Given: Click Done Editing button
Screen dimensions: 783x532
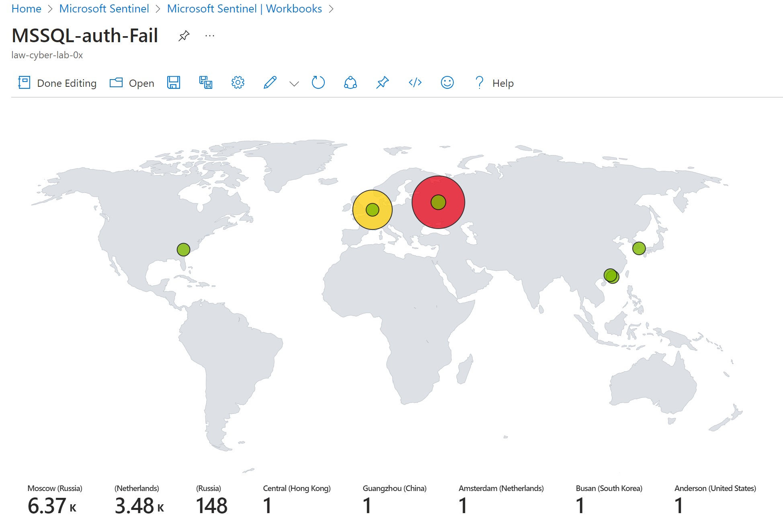Looking at the screenshot, I should coord(57,83).
